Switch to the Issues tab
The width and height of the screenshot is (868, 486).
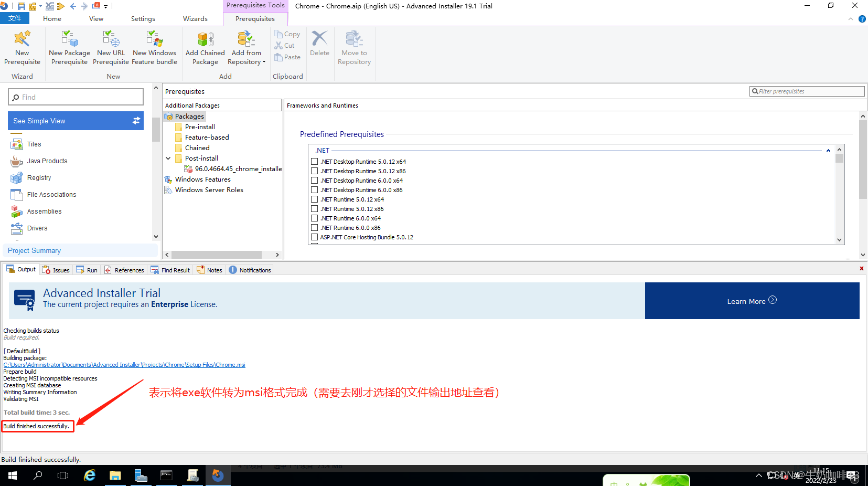click(x=56, y=270)
